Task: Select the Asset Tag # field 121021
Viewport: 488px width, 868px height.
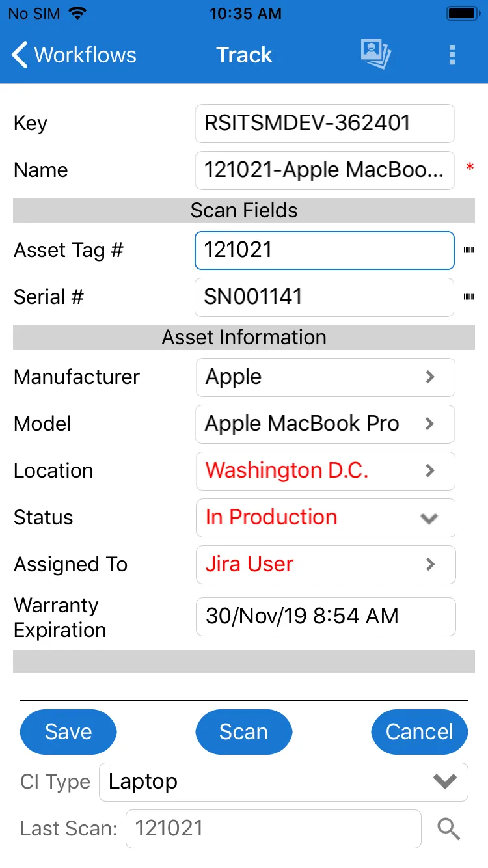Action: (x=325, y=250)
